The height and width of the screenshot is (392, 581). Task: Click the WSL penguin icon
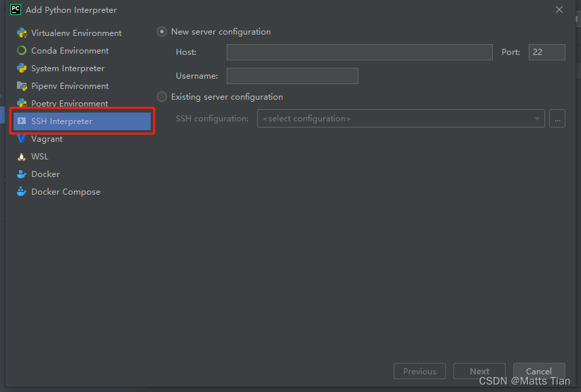click(22, 156)
